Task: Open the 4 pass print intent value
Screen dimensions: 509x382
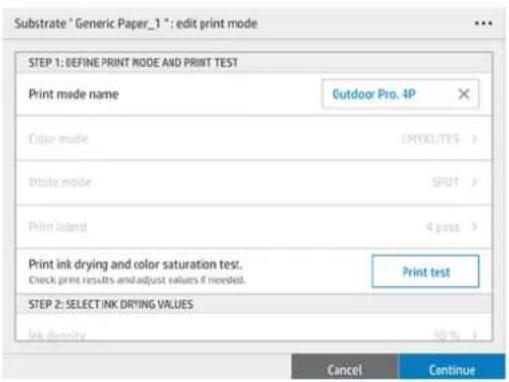Action: pyautogui.click(x=443, y=227)
